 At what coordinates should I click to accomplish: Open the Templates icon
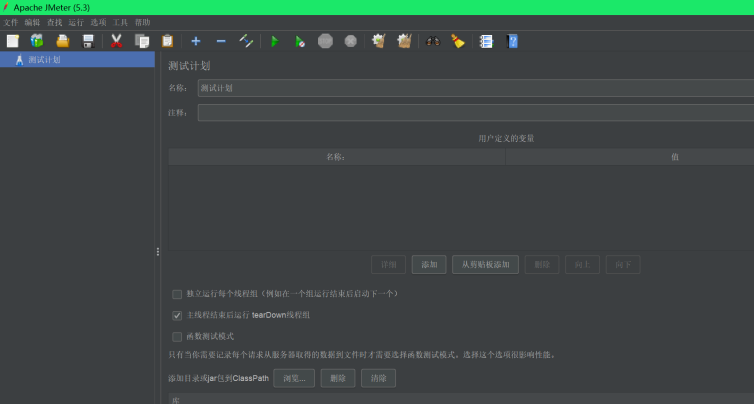click(x=37, y=41)
